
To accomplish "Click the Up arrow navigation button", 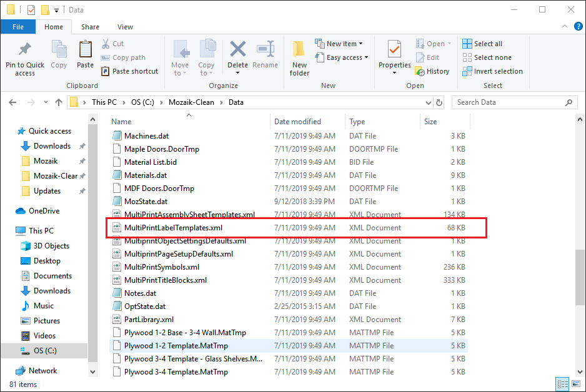I will (59, 102).
